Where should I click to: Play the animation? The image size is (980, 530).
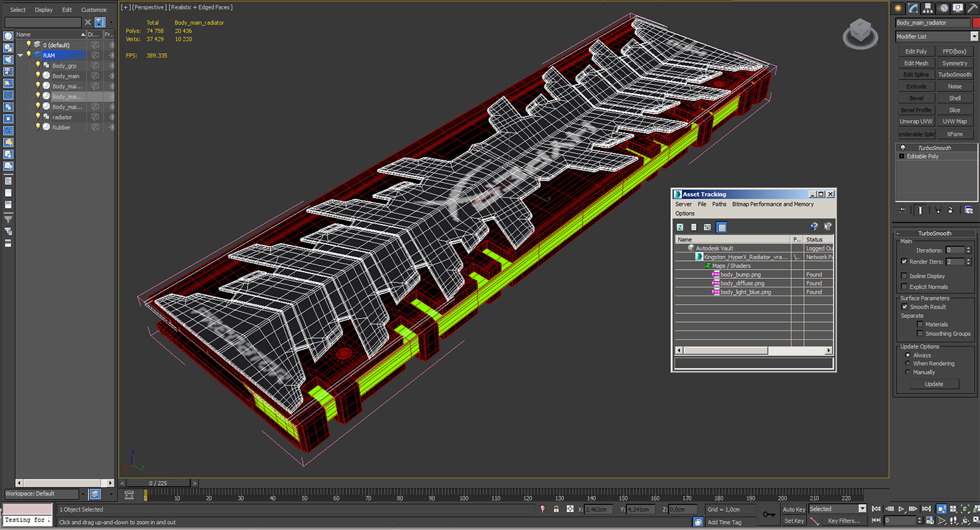click(x=901, y=509)
